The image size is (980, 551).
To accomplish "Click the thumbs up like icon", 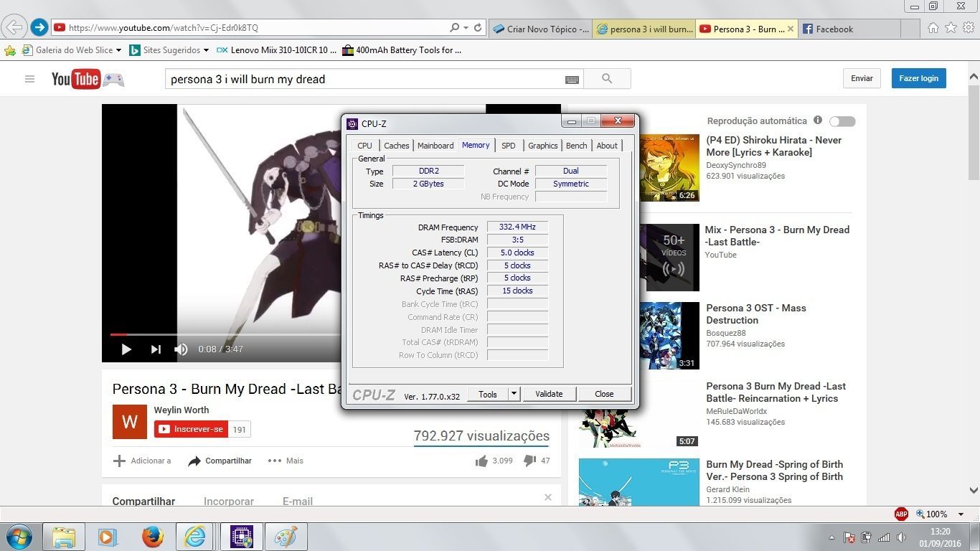I will pyautogui.click(x=481, y=461).
